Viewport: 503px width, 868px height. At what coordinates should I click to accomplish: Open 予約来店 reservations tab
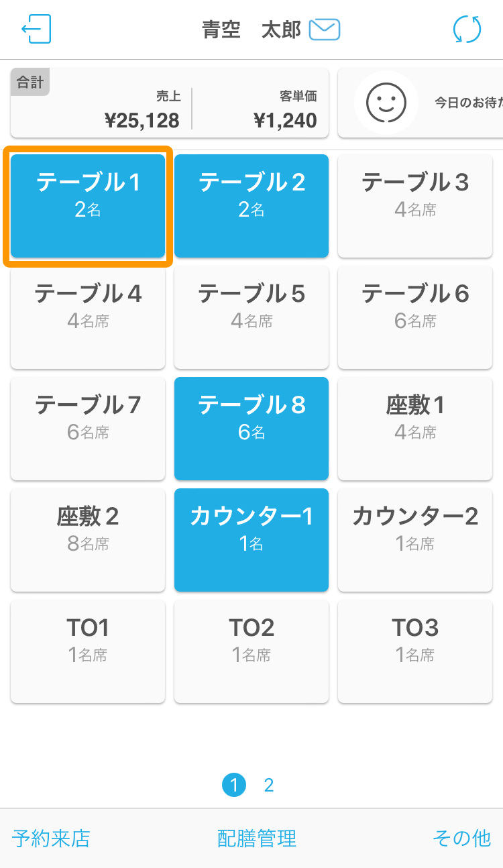point(51,838)
